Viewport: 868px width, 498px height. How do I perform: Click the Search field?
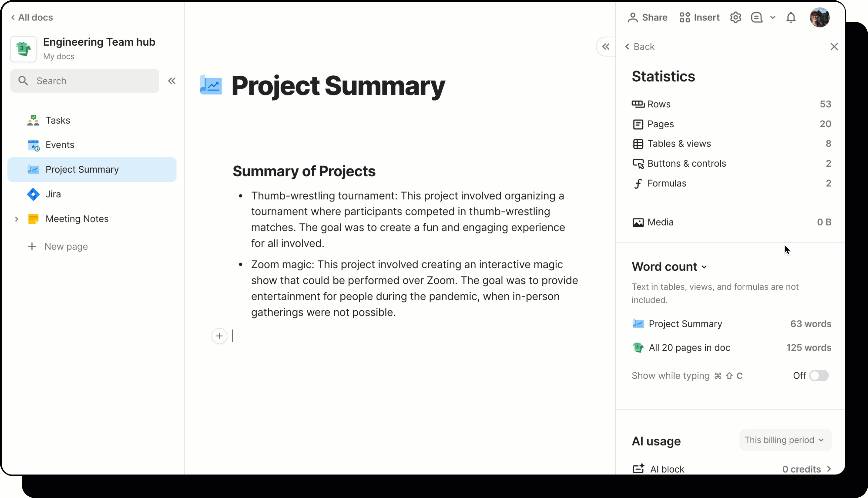(85, 81)
